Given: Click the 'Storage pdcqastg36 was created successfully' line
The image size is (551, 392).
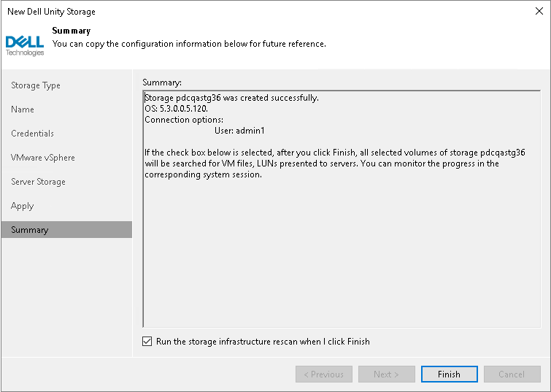Looking at the screenshot, I should point(232,98).
